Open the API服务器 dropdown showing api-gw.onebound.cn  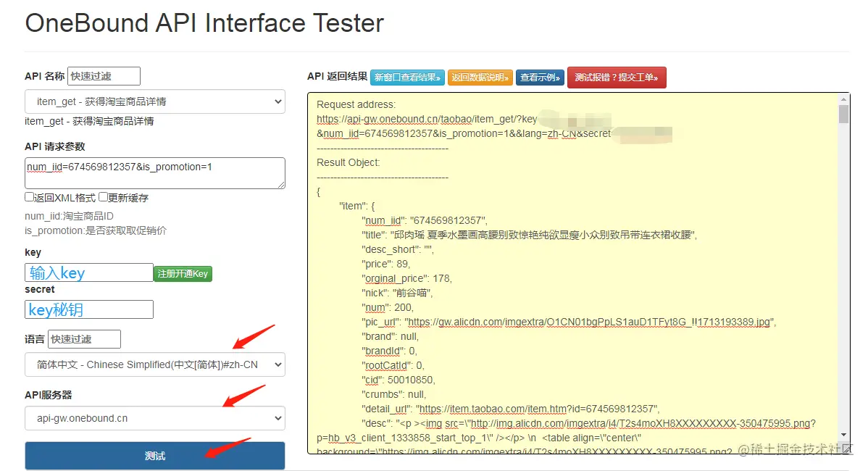click(x=154, y=418)
